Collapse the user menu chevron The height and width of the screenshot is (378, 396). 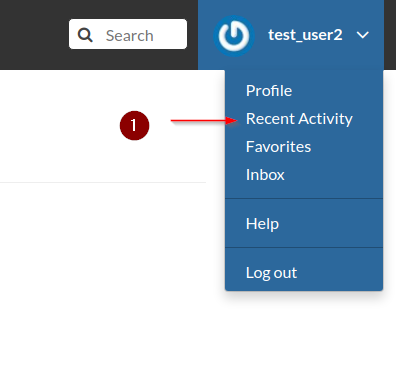[363, 35]
